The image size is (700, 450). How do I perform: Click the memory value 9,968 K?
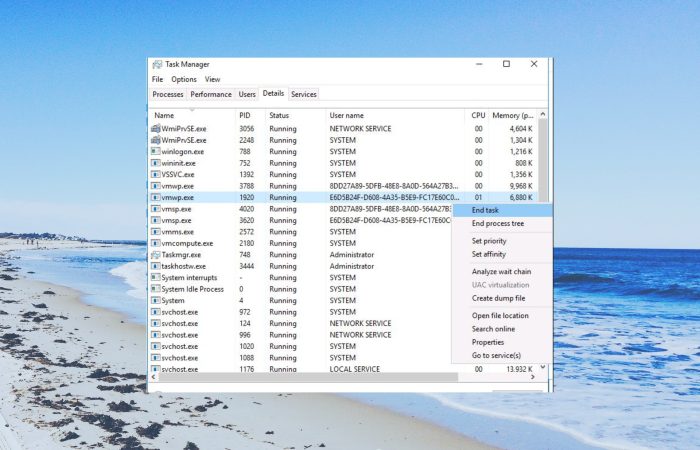pos(521,186)
